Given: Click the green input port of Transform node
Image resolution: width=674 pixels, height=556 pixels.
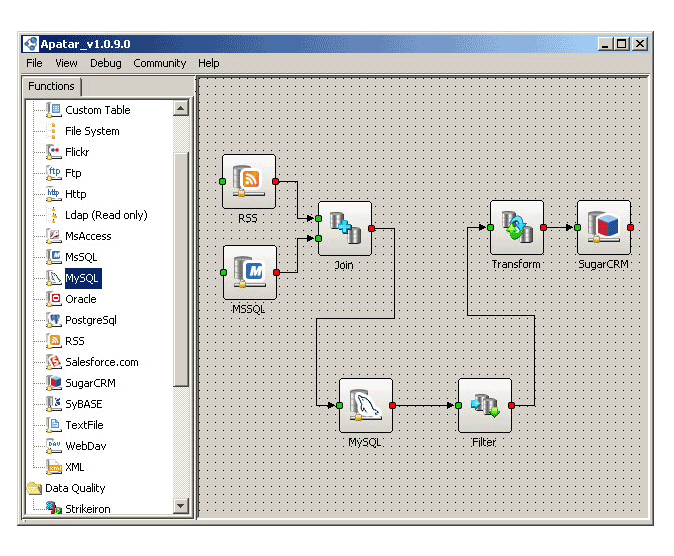Looking at the screenshot, I should (490, 227).
